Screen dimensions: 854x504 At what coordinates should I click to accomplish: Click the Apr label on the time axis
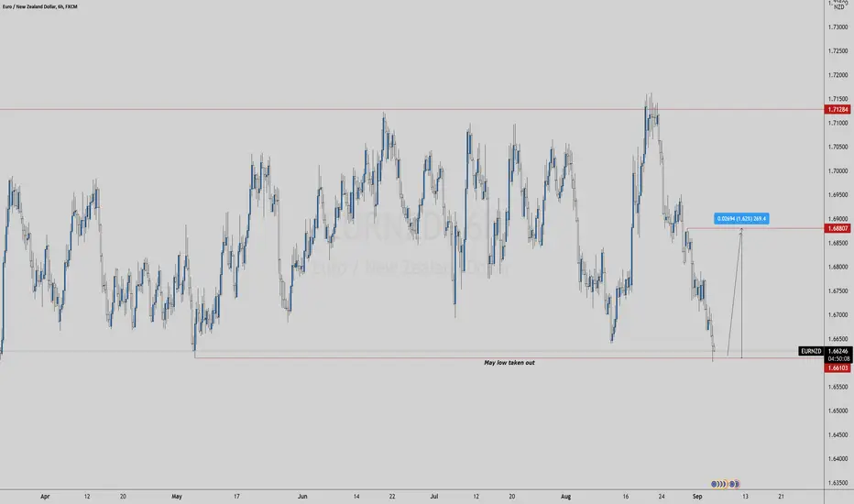(45, 497)
